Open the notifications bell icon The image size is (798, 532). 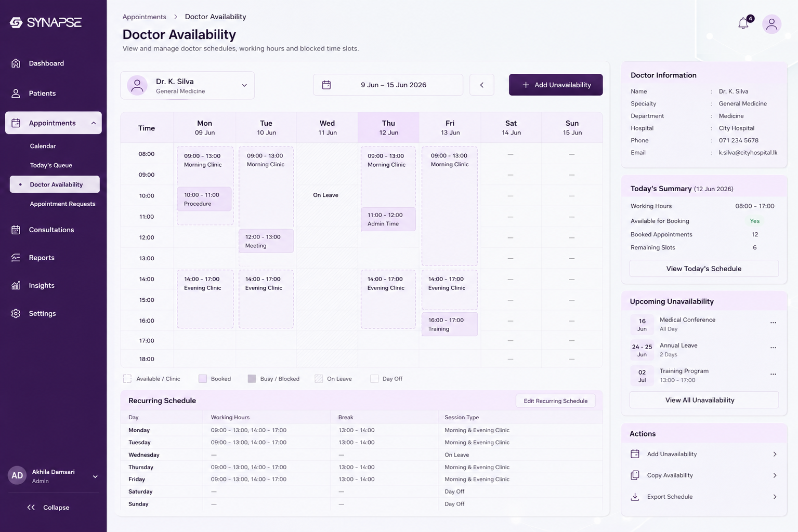(x=743, y=23)
